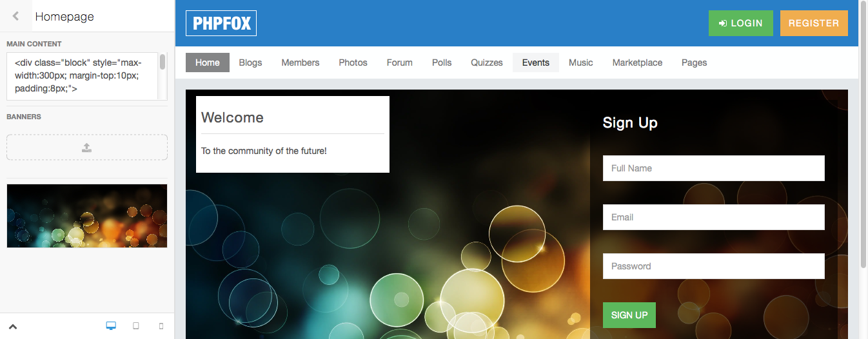Click the Welcome heading text

(232, 117)
